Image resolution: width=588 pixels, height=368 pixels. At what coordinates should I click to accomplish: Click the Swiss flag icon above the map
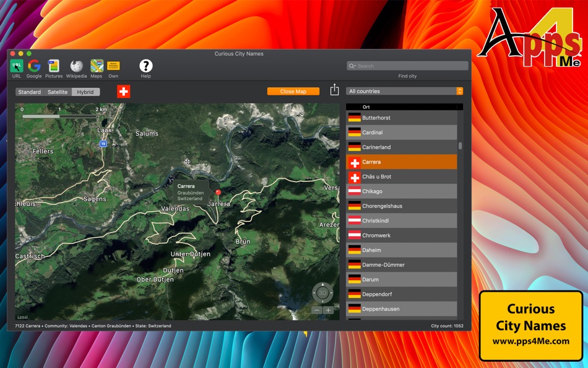(x=122, y=91)
